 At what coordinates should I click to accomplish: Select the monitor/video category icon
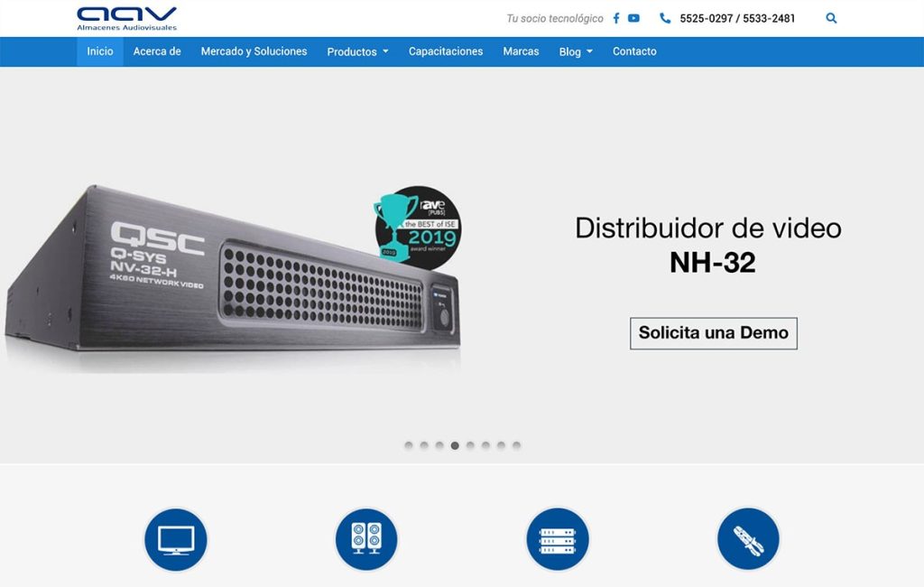point(176,538)
